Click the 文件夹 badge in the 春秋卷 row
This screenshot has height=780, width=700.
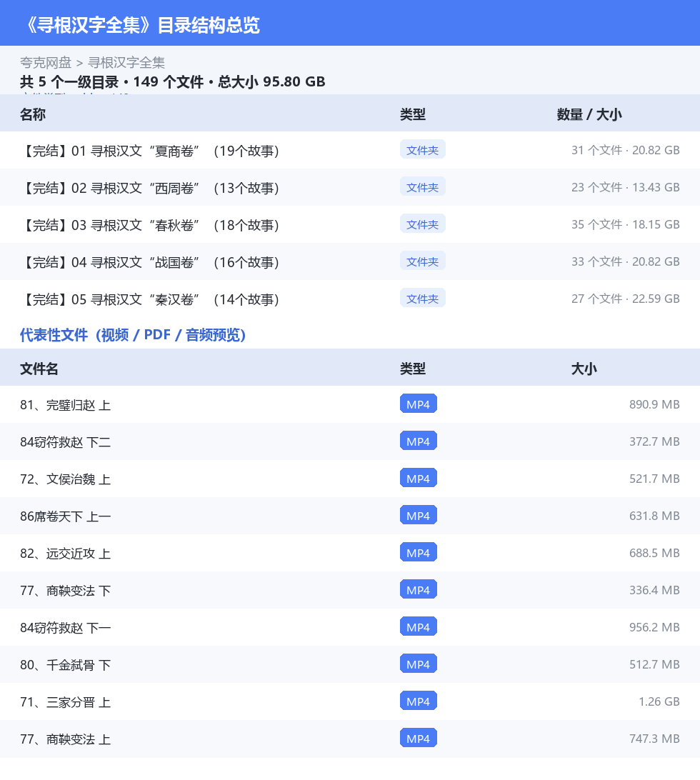[422, 224]
